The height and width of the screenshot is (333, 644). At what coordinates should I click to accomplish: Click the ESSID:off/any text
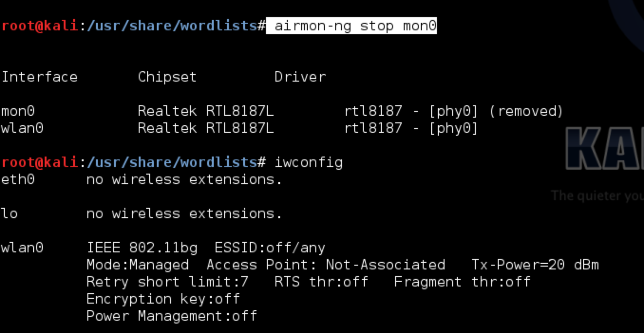pos(270,248)
